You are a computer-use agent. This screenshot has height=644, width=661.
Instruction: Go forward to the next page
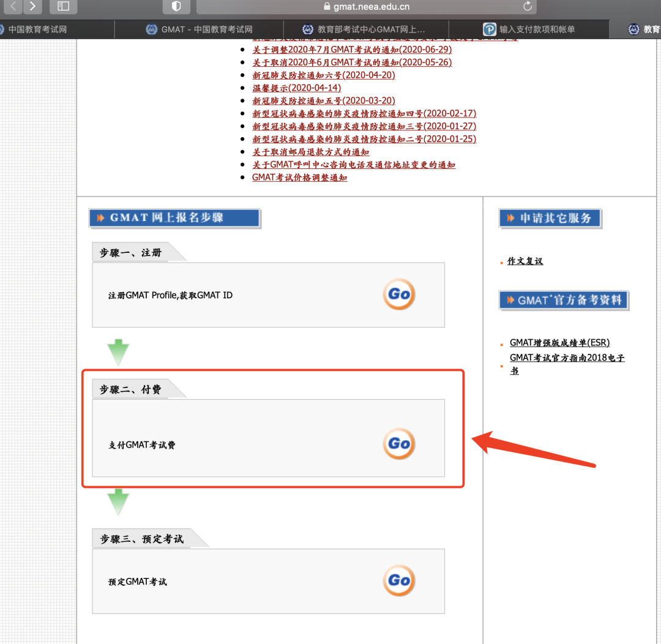click(x=32, y=6)
